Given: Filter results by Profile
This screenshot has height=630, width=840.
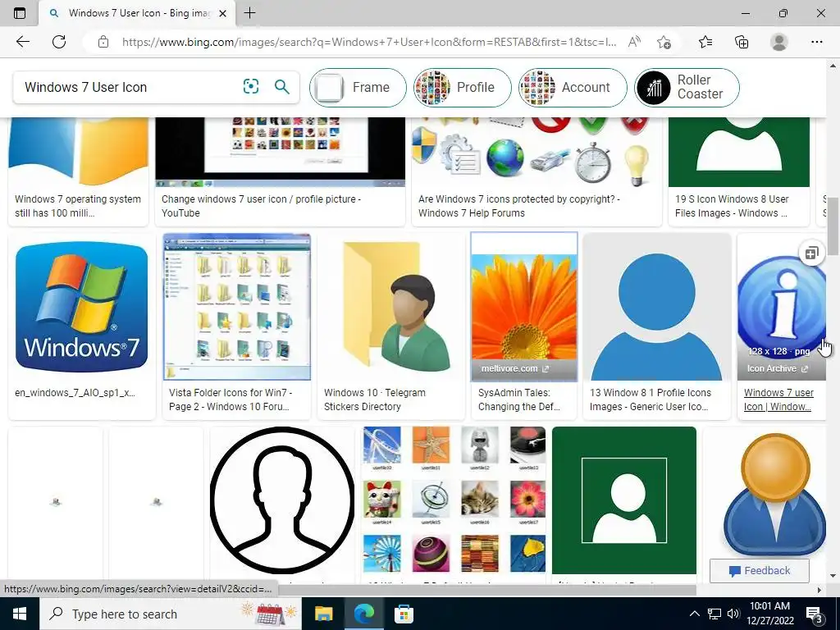Looking at the screenshot, I should point(463,87).
